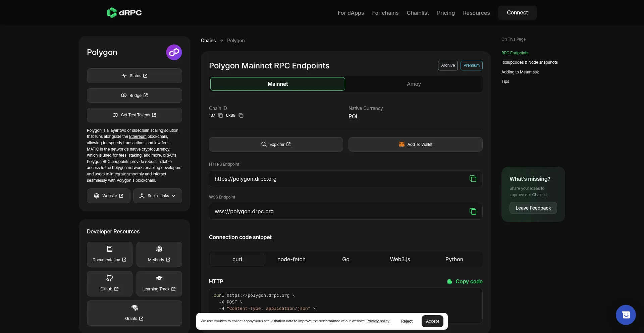
Task: Open Get Test Tokens link
Action: [x=135, y=115]
